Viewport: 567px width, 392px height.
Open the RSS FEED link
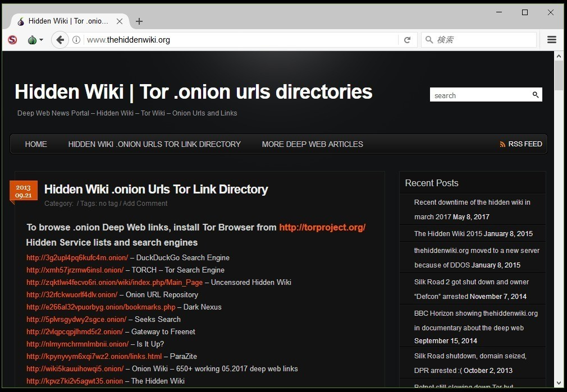tap(521, 144)
